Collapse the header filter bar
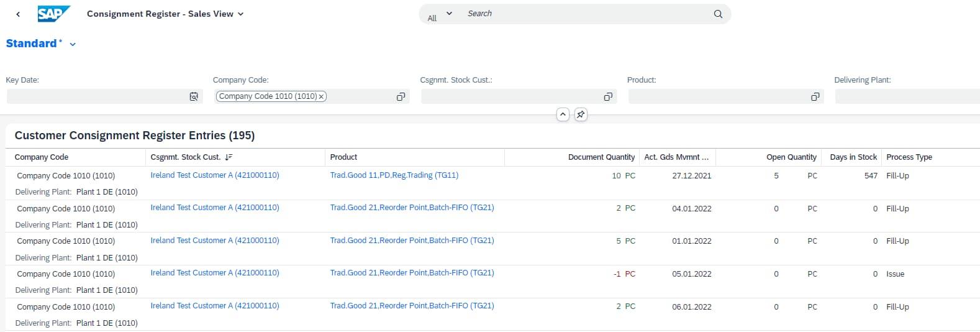Image resolution: width=980 pixels, height=332 pixels. [x=563, y=114]
